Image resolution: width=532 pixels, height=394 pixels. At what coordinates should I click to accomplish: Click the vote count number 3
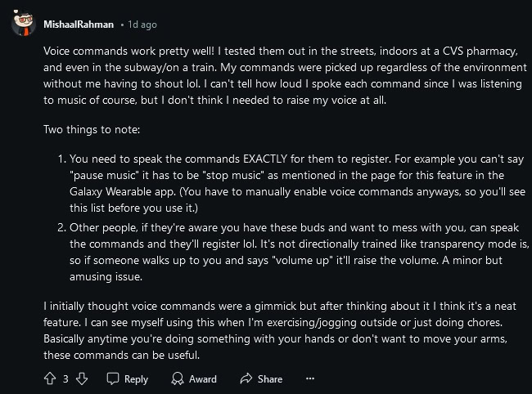[65, 378]
